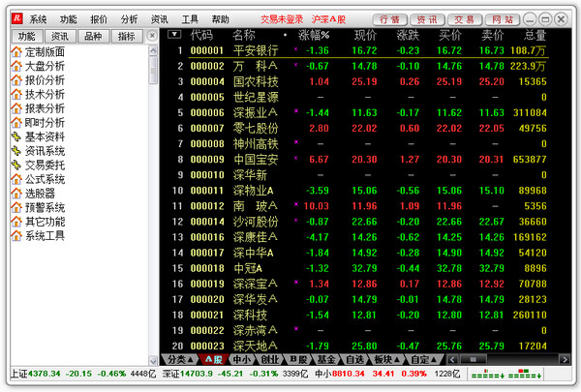Select the 中国宝安 stock row
The height and width of the screenshot is (392, 581).
point(359,160)
